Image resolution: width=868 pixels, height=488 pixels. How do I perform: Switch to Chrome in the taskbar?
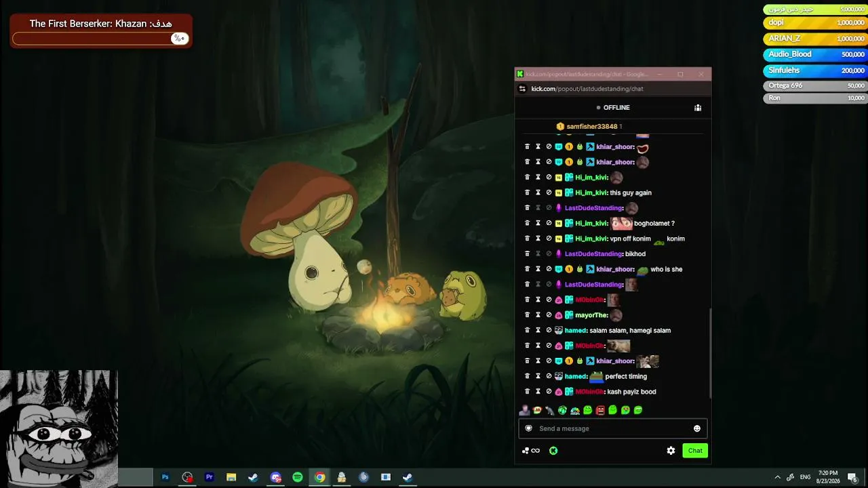click(319, 477)
